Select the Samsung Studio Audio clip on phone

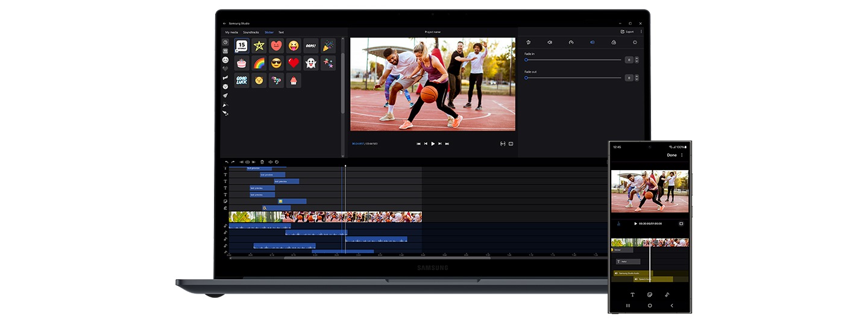click(633, 273)
